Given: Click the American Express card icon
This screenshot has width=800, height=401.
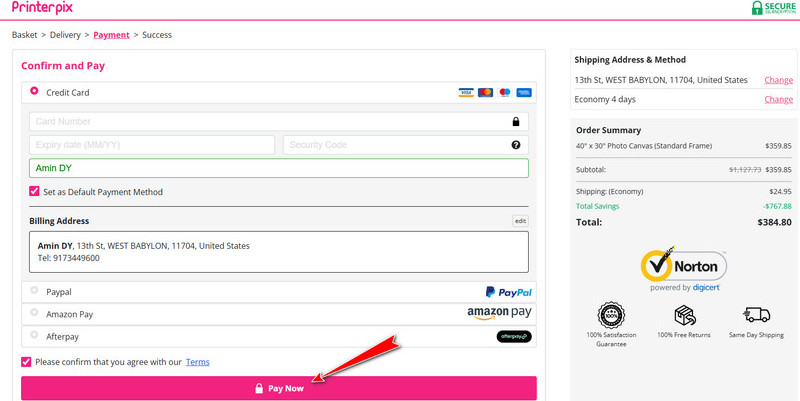Looking at the screenshot, I should (x=523, y=93).
